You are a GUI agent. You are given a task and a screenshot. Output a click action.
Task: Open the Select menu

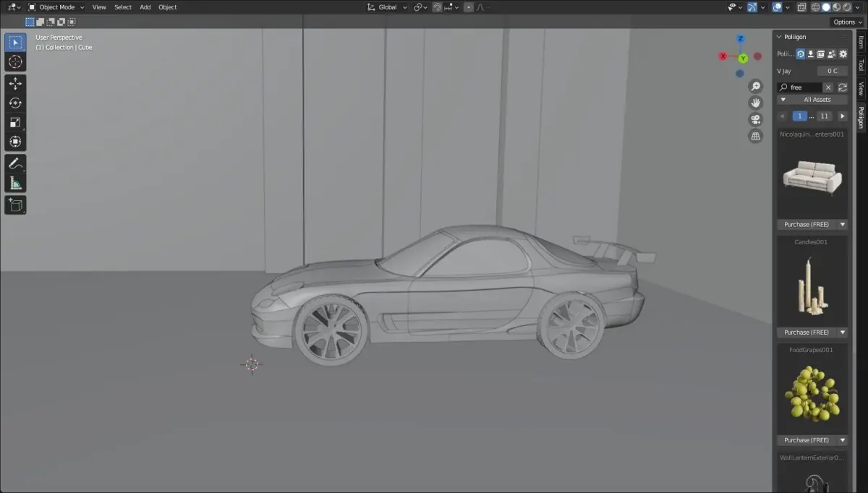click(x=123, y=7)
